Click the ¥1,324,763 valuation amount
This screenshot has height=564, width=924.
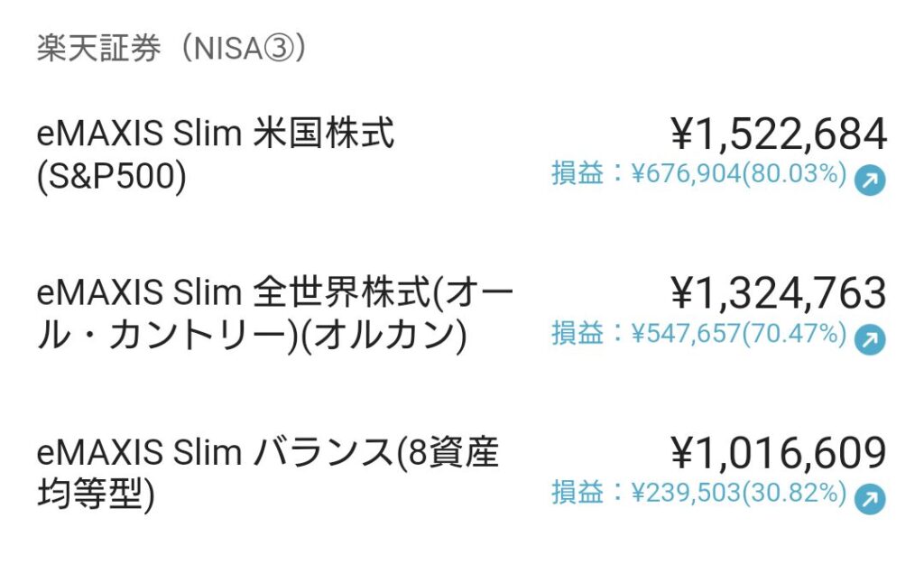[778, 293]
